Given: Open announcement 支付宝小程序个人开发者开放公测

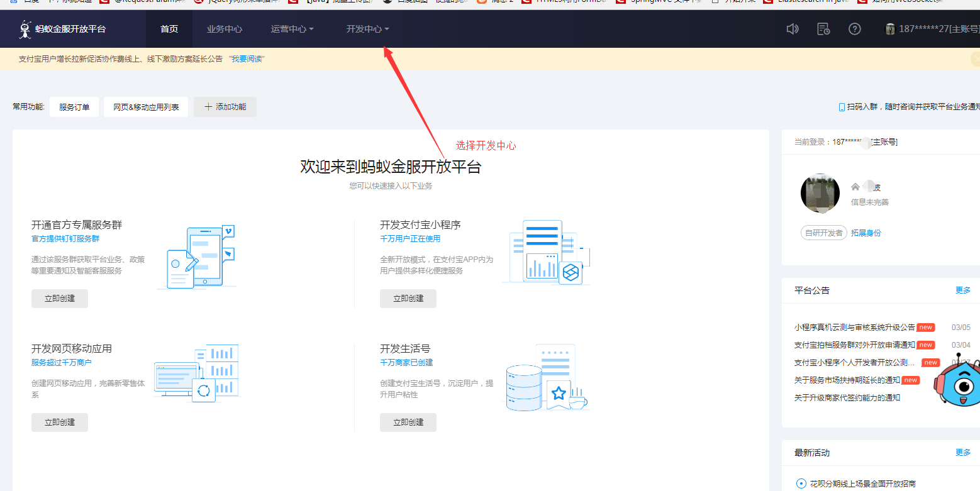Looking at the screenshot, I should coord(855,363).
